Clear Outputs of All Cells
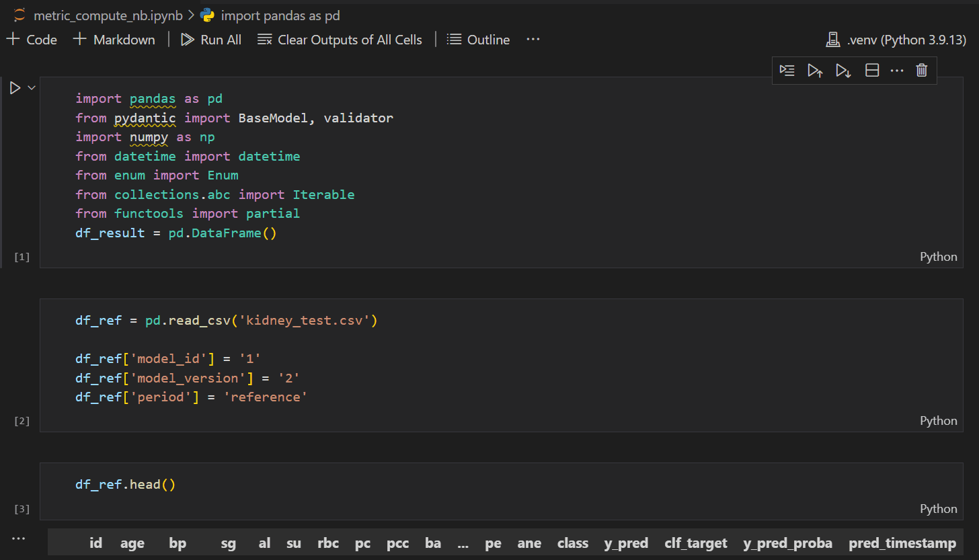The height and width of the screenshot is (560, 979). coord(340,40)
